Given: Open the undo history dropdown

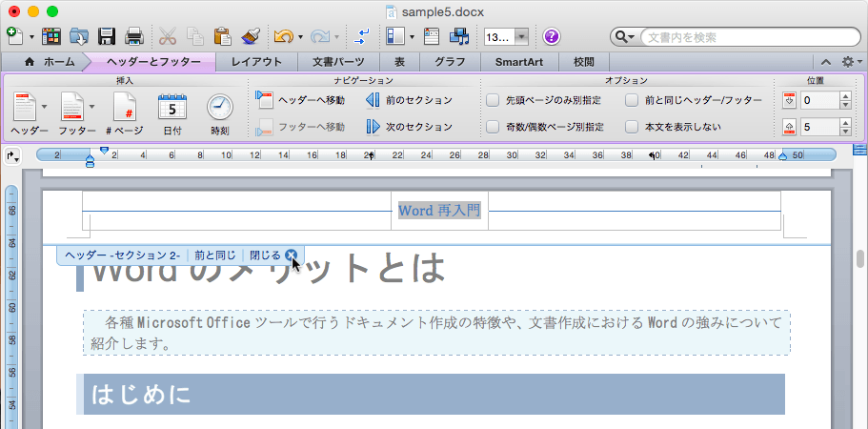Looking at the screenshot, I should (x=300, y=37).
